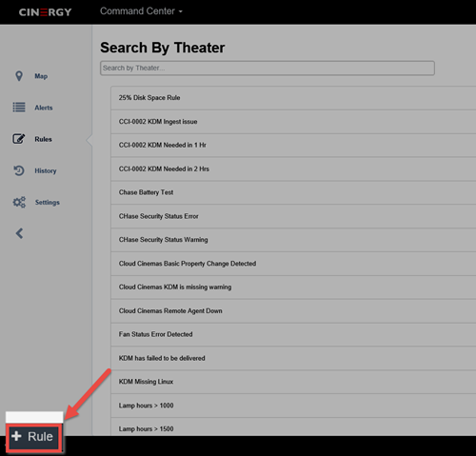This screenshot has height=456, width=476.
Task: Select CCI-0002 KDM Needed in 2 Hrs
Action: [x=293, y=169]
